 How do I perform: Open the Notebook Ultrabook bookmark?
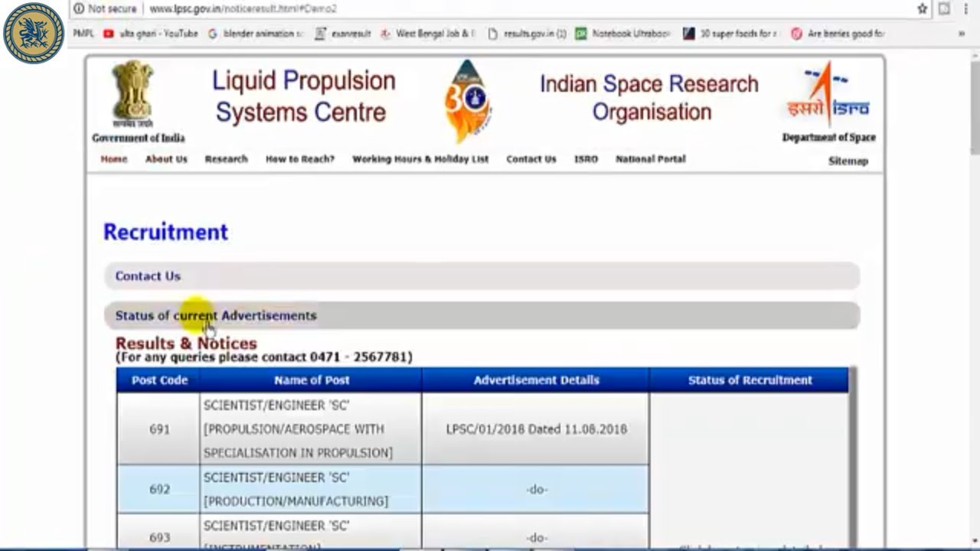click(x=622, y=34)
